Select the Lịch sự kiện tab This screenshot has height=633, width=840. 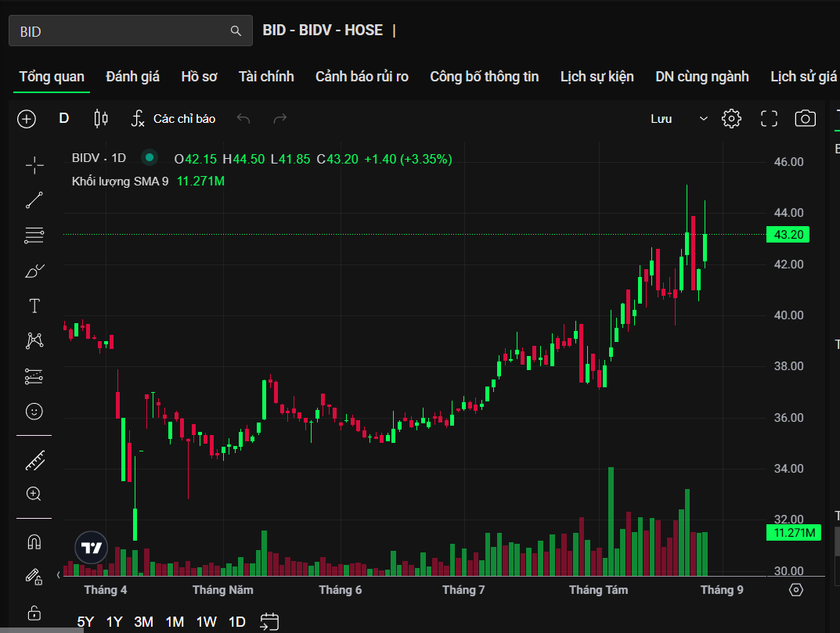pyautogui.click(x=597, y=77)
